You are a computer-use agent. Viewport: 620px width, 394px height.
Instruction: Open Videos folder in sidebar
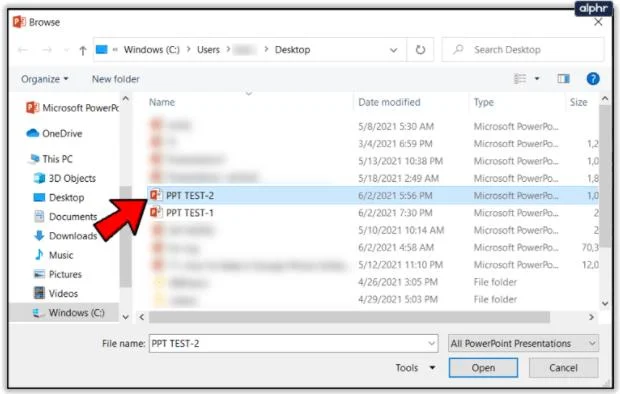coord(56,294)
